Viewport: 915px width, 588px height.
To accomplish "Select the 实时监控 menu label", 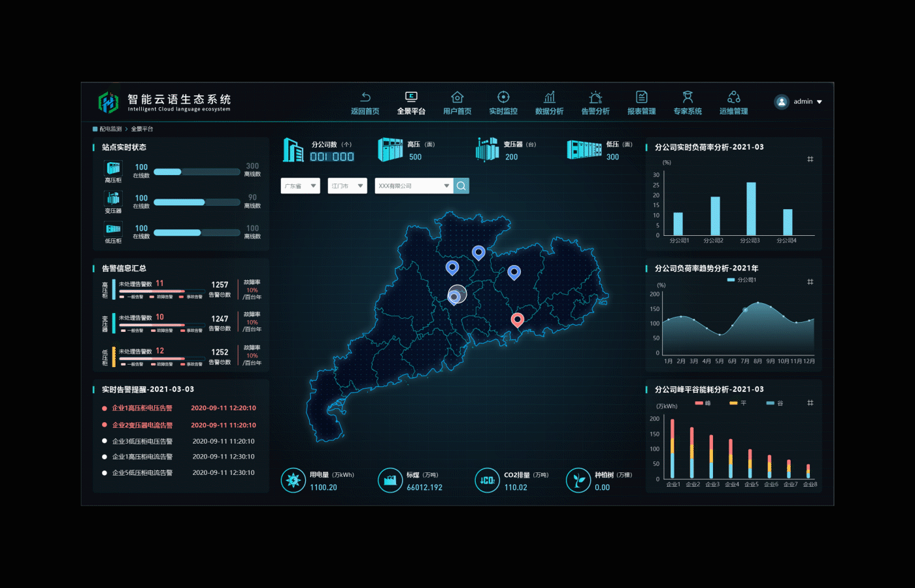I will click(x=503, y=112).
